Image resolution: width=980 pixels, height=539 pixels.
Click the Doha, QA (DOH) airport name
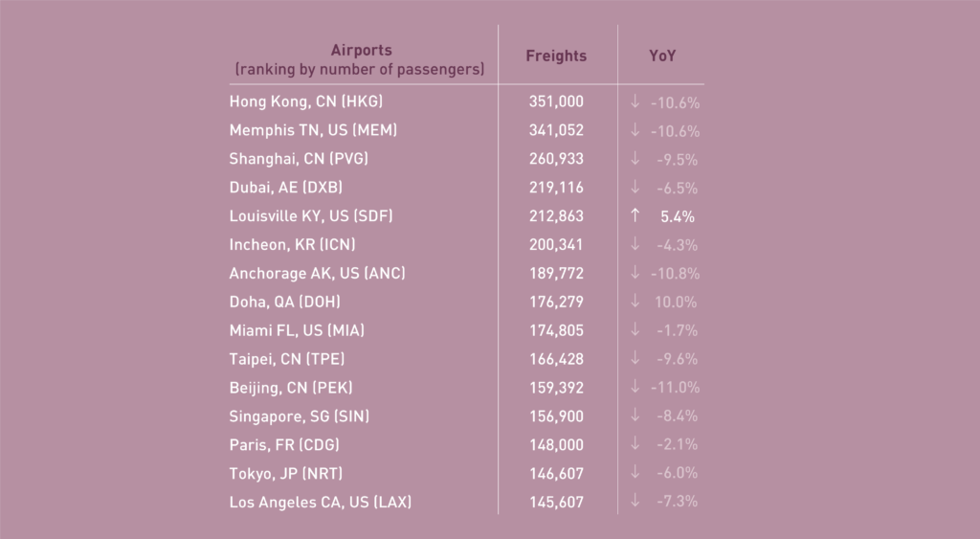click(x=284, y=303)
